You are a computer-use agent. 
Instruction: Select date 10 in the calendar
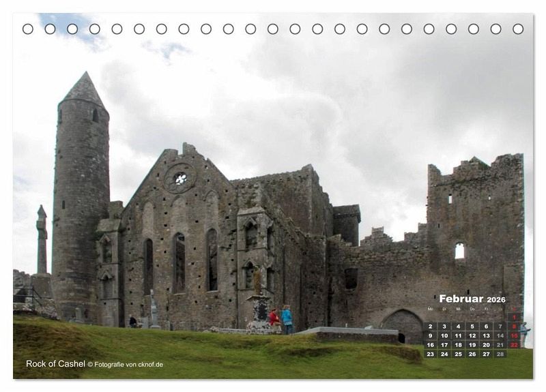pyautogui.click(x=444, y=335)
